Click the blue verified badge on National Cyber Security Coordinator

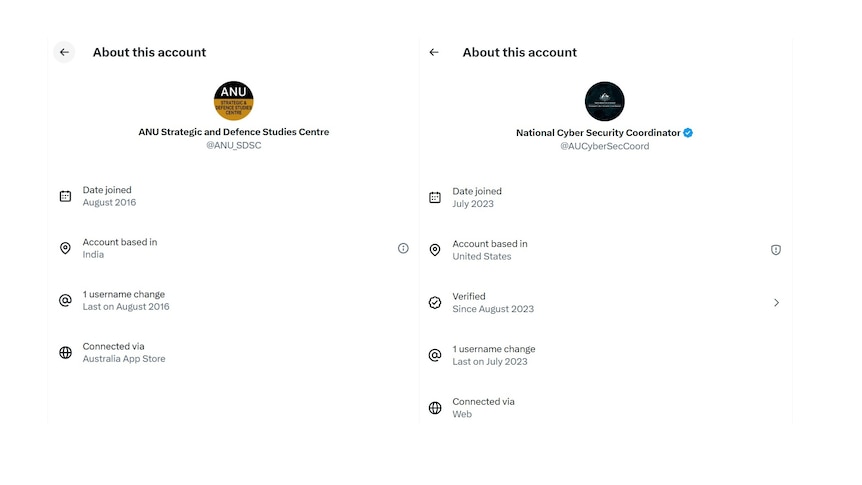coord(689,133)
